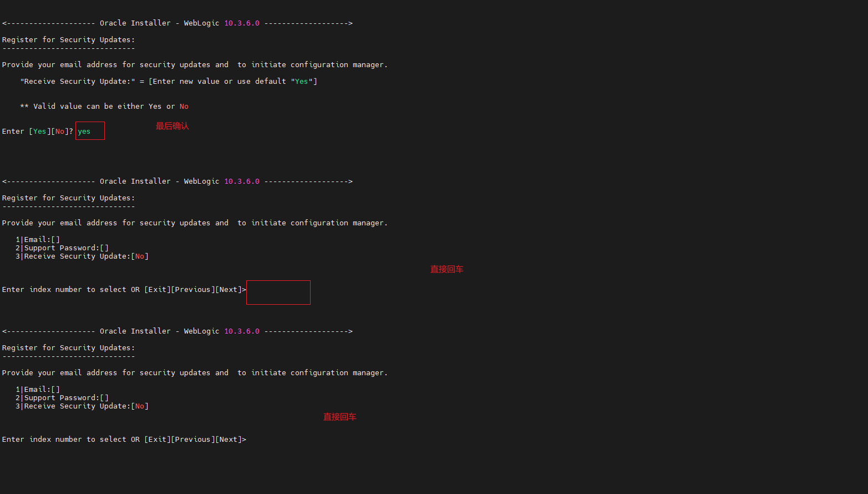The width and height of the screenshot is (868, 494).
Task: Click the first "Provide your email address" sentence
Action: point(195,65)
